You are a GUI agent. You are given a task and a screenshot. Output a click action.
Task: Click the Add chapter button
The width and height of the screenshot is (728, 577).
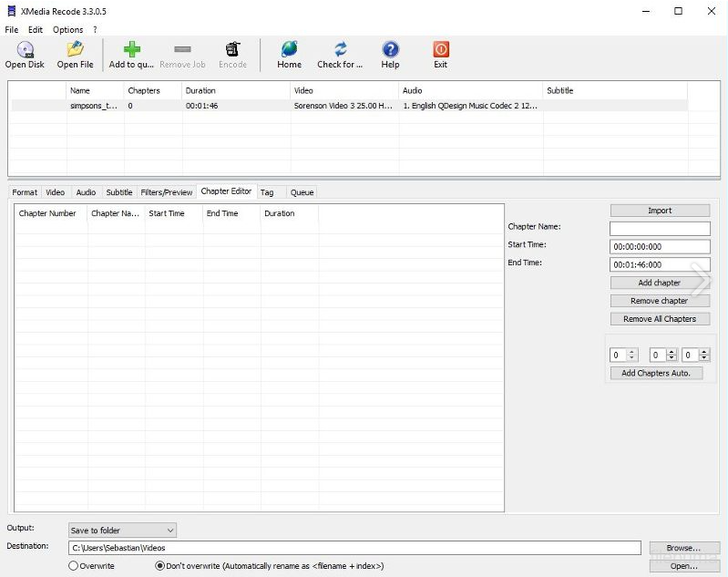click(659, 283)
